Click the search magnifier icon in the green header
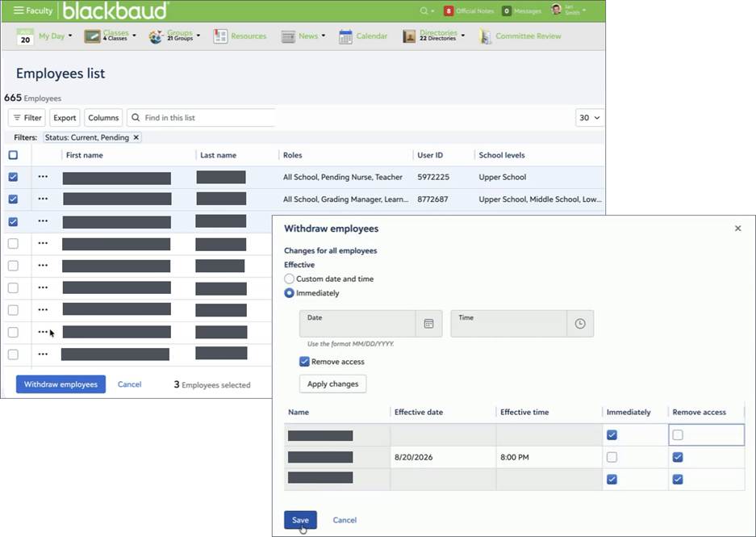Screen dimensions: 756x537 point(424,10)
